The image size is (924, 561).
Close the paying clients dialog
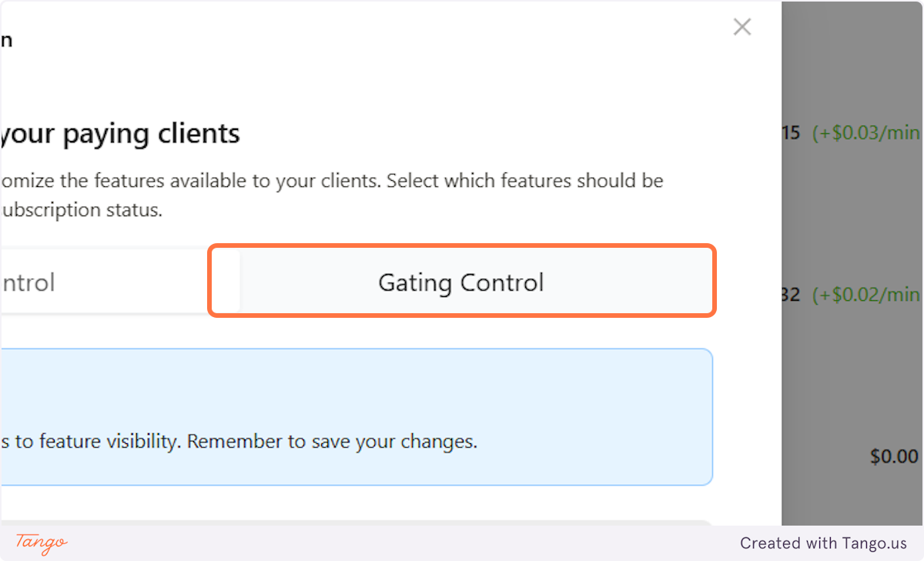pyautogui.click(x=742, y=26)
